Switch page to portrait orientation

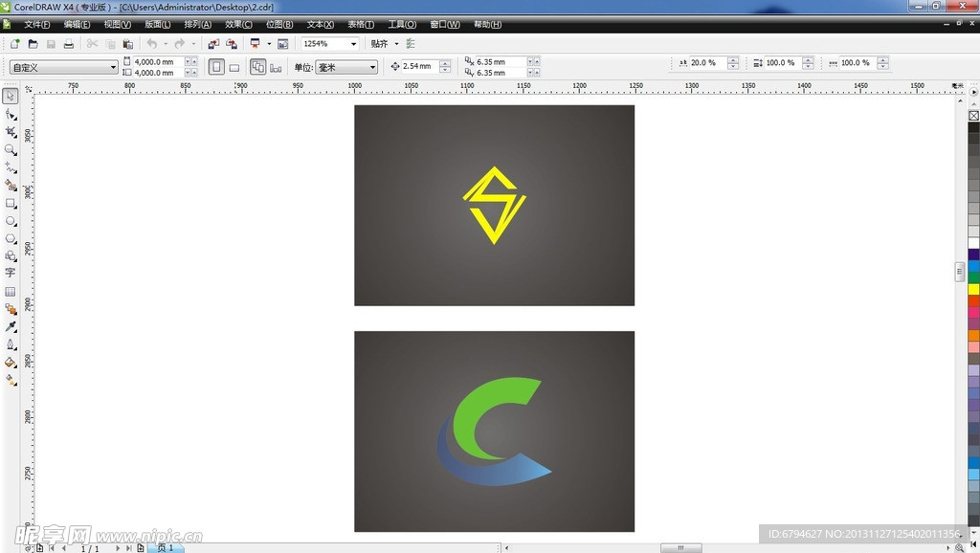(216, 67)
